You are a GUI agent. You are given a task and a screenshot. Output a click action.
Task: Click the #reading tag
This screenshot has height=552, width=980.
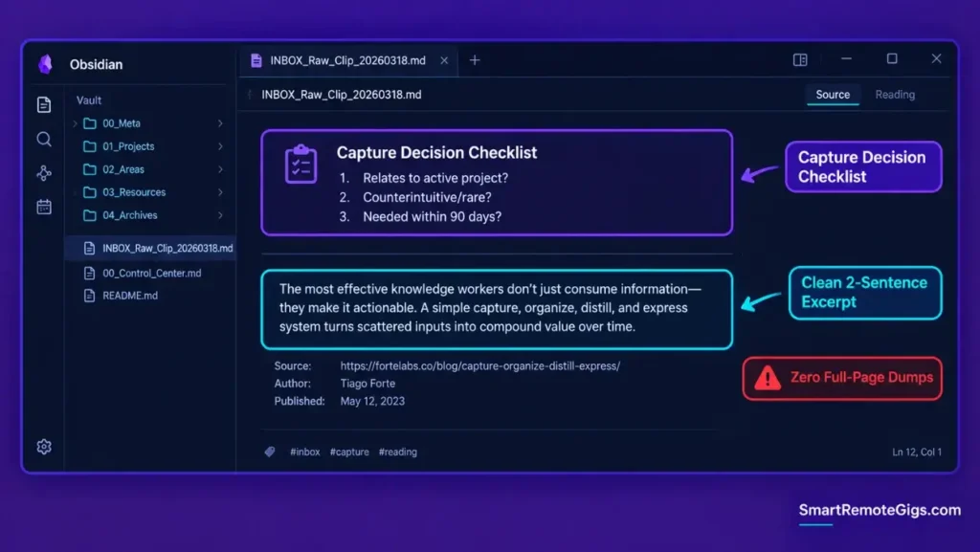click(x=397, y=452)
